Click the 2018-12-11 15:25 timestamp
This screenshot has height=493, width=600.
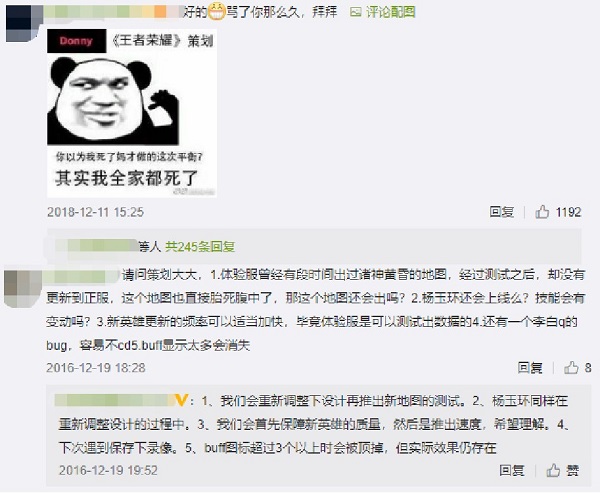(x=95, y=212)
